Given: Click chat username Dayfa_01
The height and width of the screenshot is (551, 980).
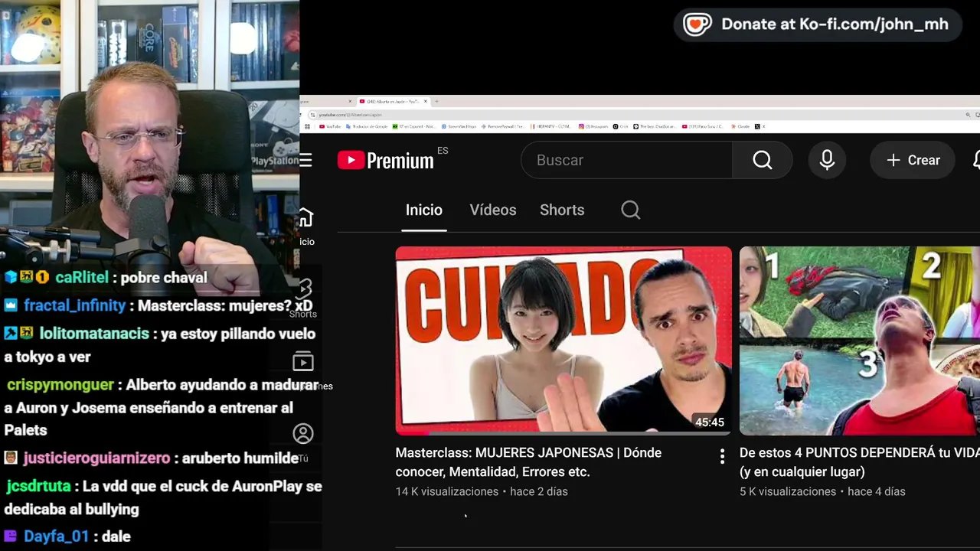Looking at the screenshot, I should [x=56, y=536].
